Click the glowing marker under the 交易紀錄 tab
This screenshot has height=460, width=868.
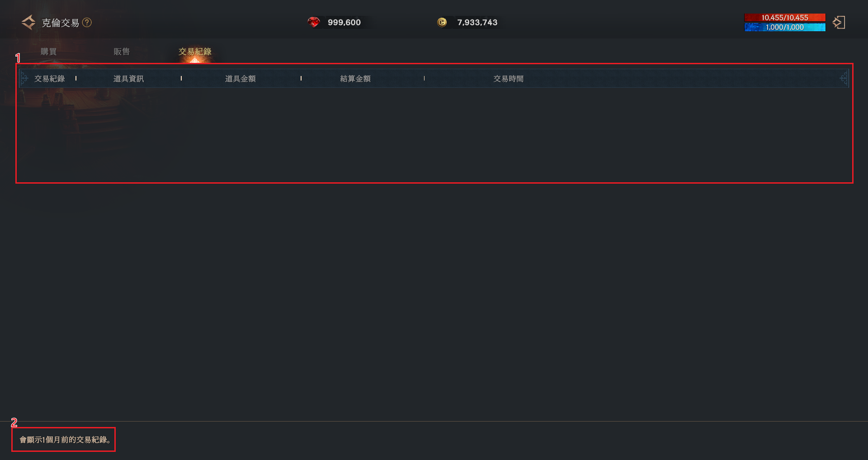194,61
